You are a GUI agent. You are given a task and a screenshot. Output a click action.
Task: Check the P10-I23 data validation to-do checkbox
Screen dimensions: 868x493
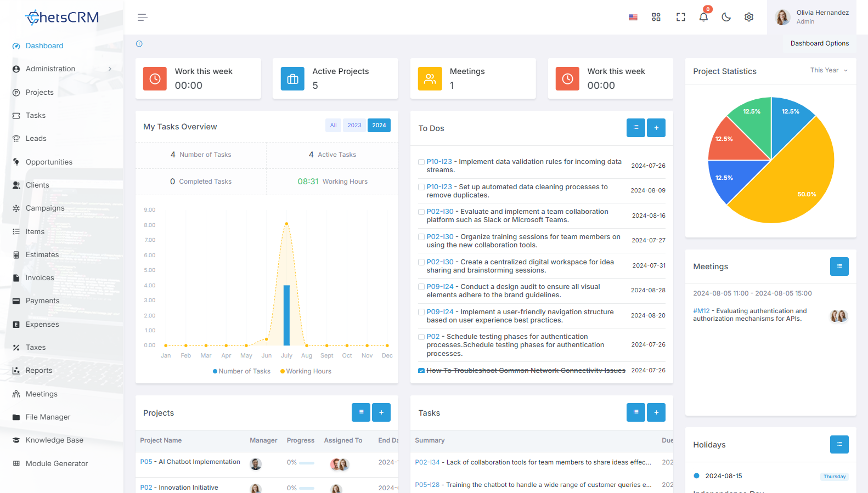tap(421, 162)
